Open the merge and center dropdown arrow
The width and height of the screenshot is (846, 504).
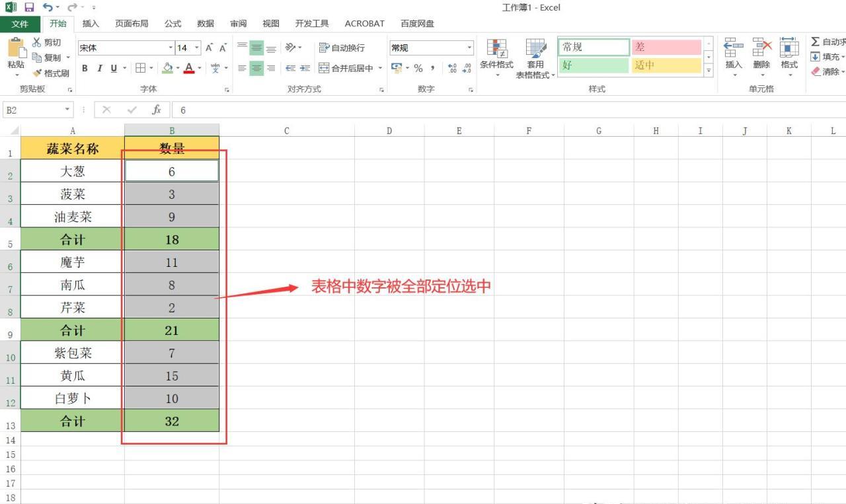381,68
